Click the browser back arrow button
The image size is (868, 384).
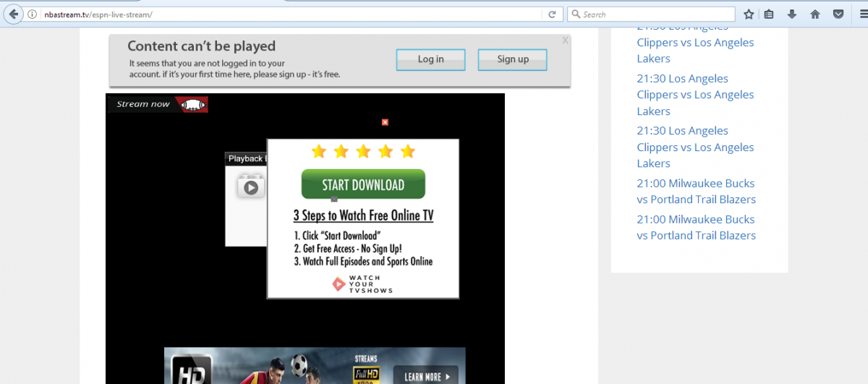point(13,14)
